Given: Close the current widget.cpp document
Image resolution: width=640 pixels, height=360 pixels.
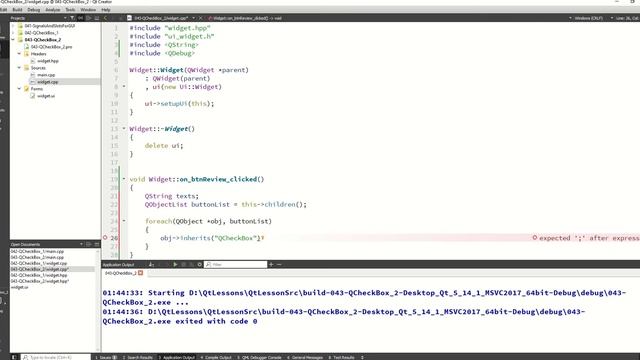Looking at the screenshot, I should (200, 18).
